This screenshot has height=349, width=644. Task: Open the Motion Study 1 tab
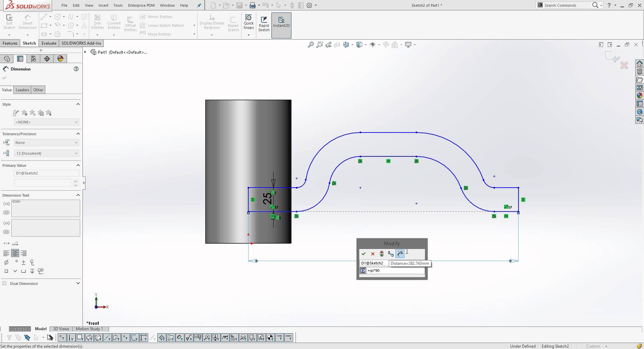point(90,329)
